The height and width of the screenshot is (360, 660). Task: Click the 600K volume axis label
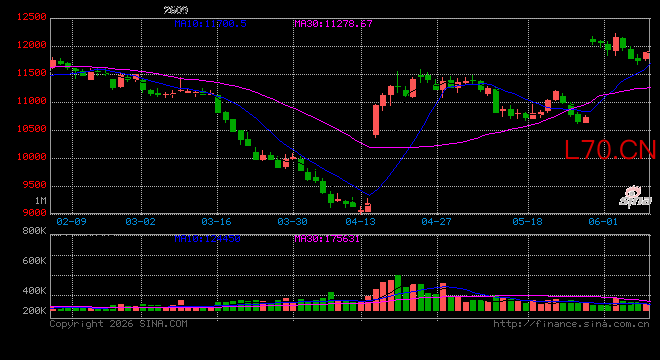[x=35, y=261]
